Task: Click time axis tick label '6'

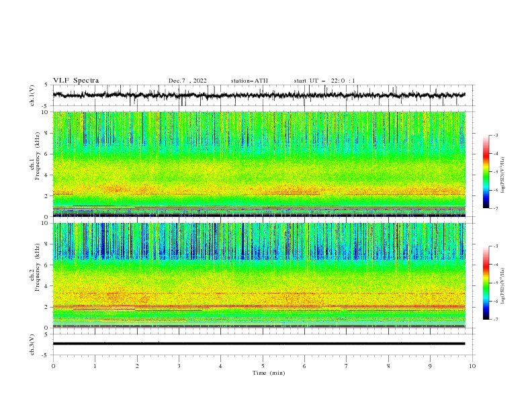Action: 304,366
